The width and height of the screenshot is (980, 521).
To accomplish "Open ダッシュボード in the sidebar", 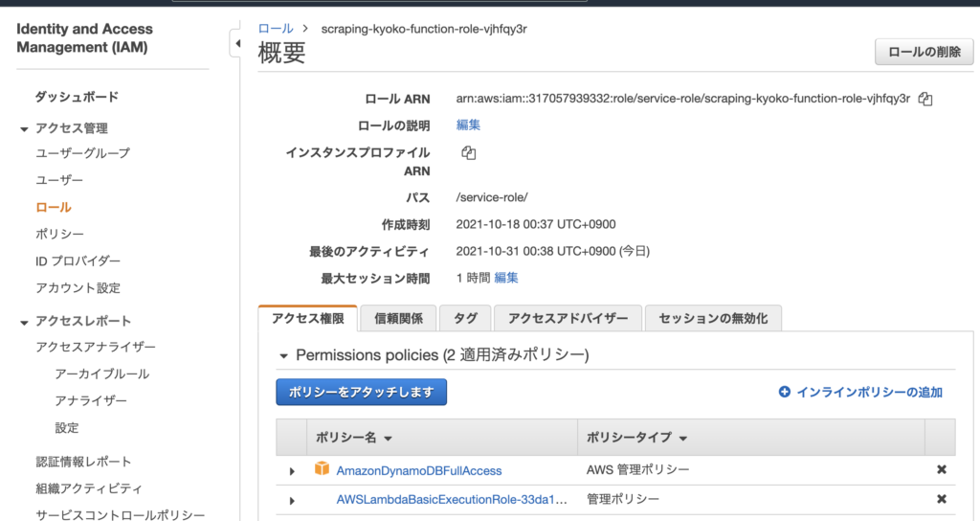I will coord(77,97).
